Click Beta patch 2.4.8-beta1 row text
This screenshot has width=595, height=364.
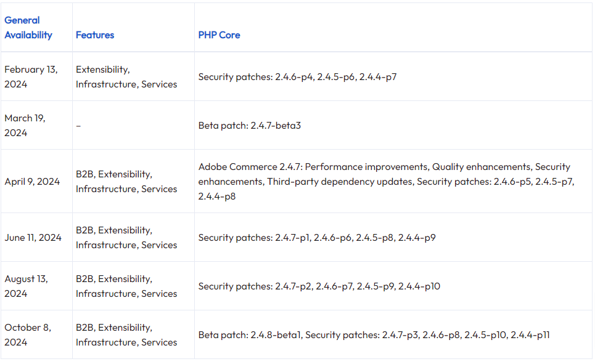coord(374,335)
